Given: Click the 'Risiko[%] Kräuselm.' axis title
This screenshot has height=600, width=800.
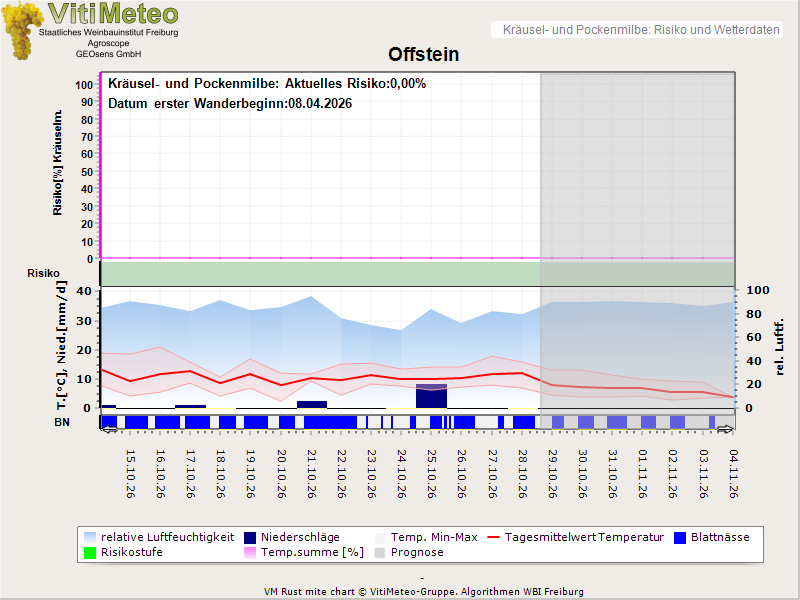Looking at the screenshot, I should click(58, 162).
